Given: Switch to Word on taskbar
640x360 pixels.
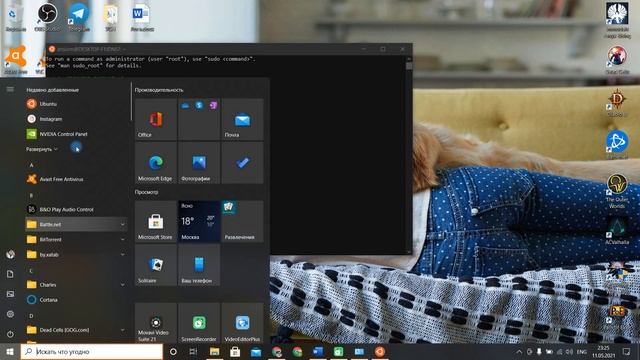Looking at the screenshot, I should 318,351.
